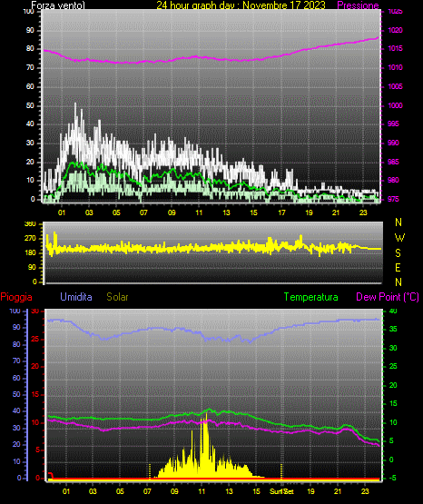This screenshot has width=423, height=504.
Task: Click wind direction axis value 180
Action: pyautogui.click(x=30, y=253)
